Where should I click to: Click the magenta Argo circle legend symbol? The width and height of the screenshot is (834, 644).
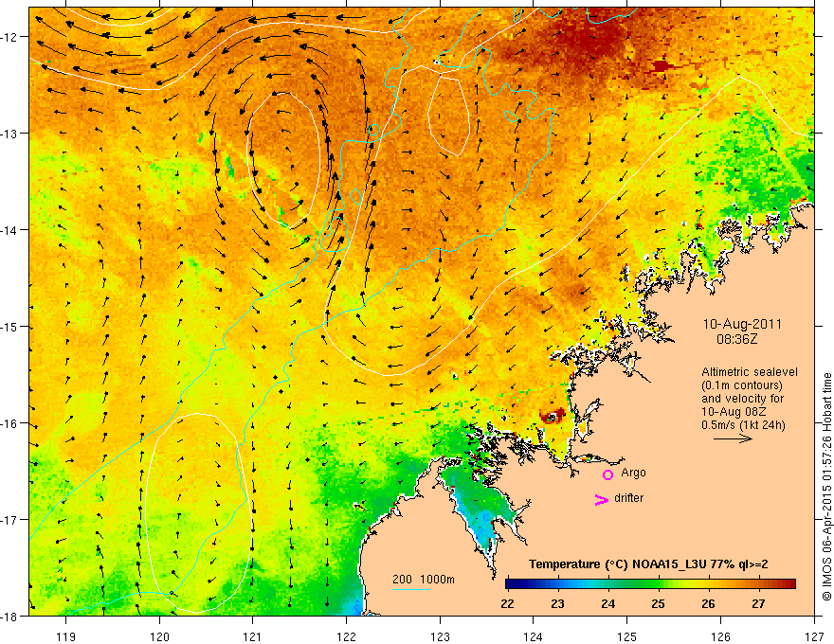607,475
